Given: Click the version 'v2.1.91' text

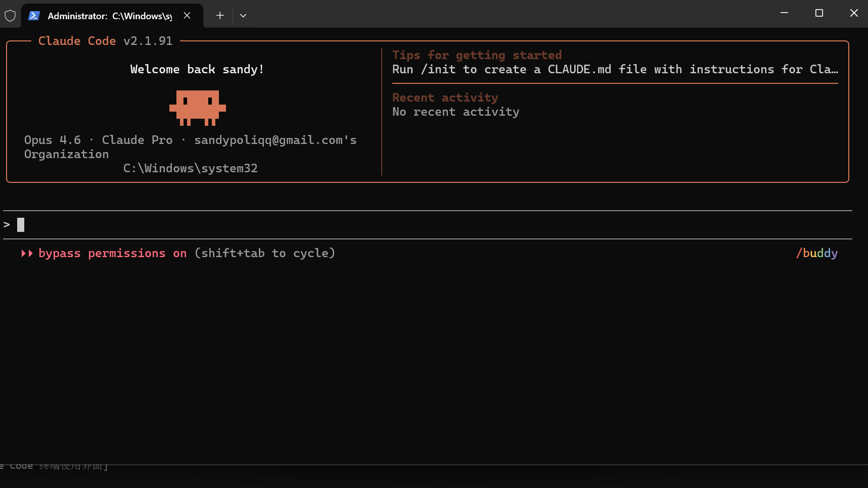Looking at the screenshot, I should (x=148, y=41).
